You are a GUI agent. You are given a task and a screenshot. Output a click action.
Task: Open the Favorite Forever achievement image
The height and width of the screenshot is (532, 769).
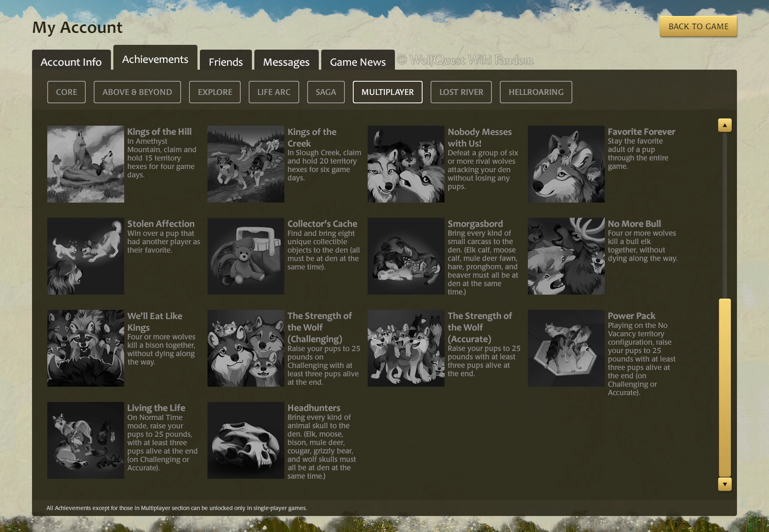click(x=566, y=164)
